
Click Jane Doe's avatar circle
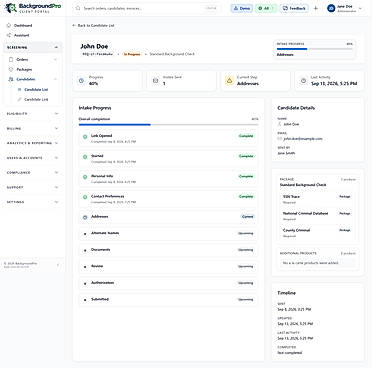pyautogui.click(x=331, y=8)
